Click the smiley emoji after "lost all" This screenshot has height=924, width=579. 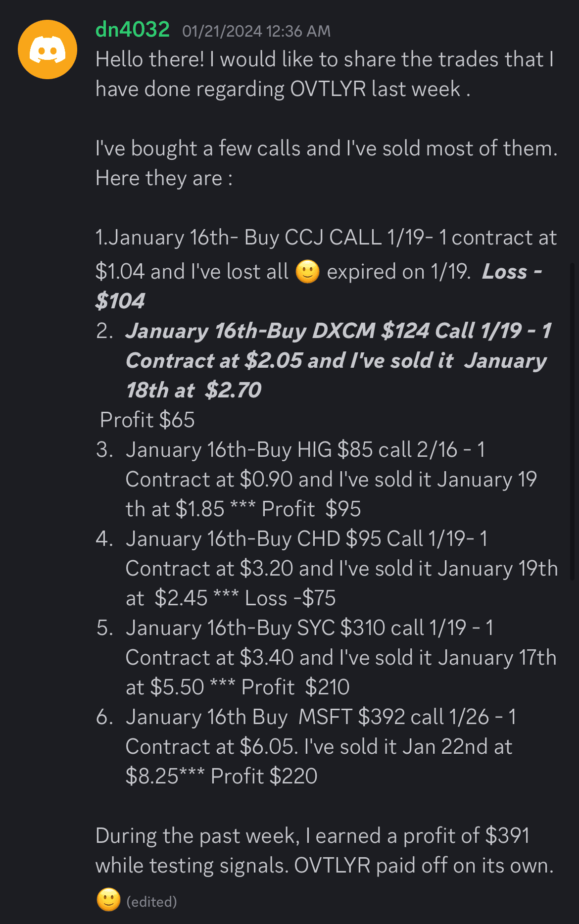(307, 272)
